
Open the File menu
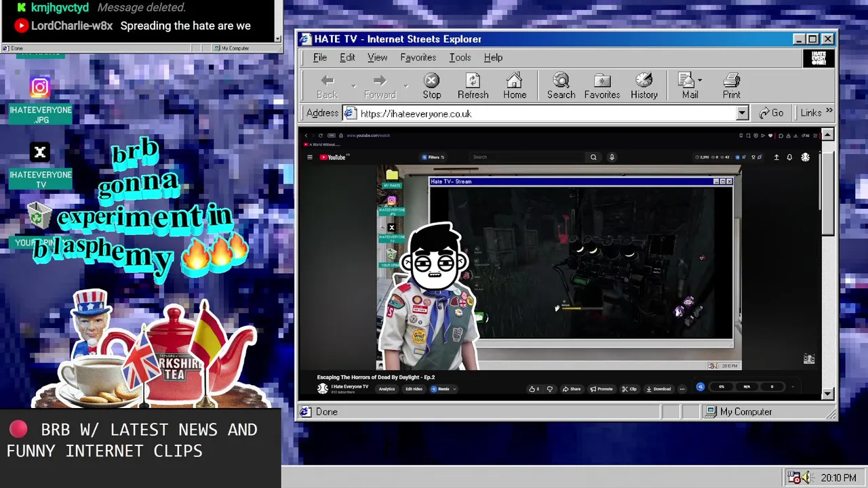319,58
